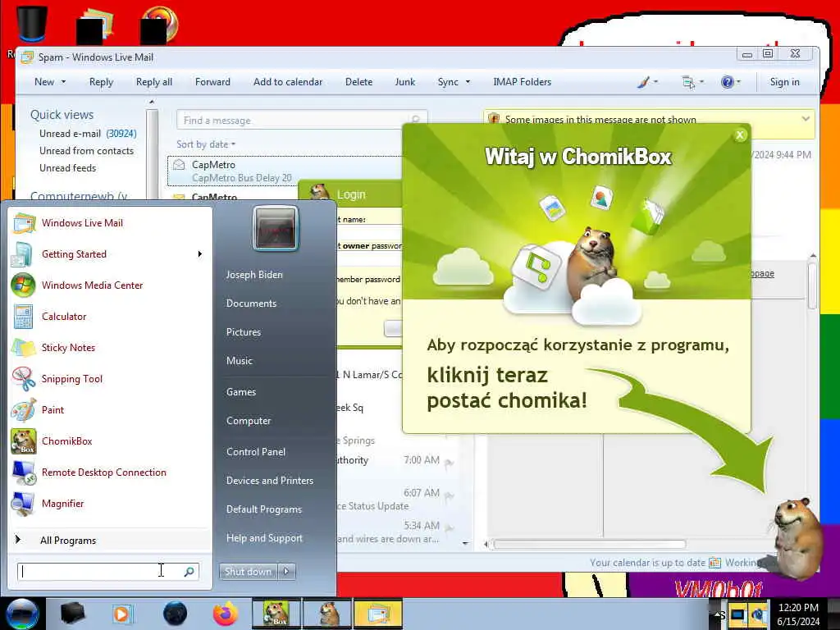Open Sort by date dropdown
Viewport: 840px width, 630px height.
click(206, 144)
